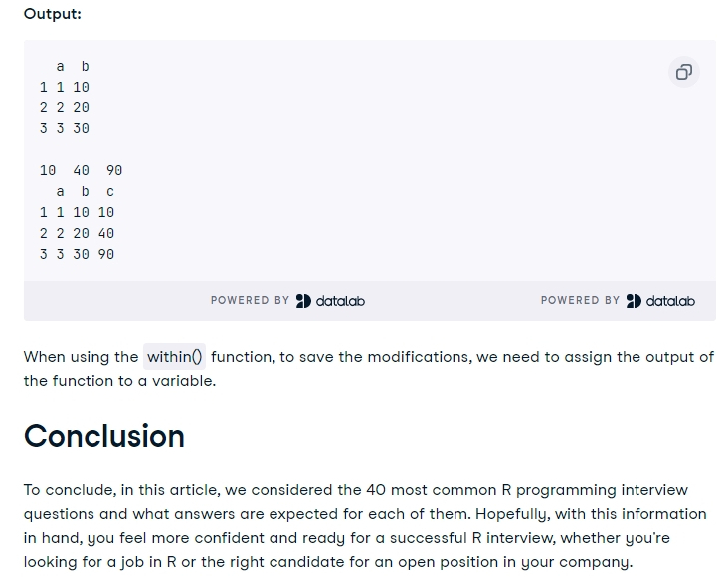
Task: Click the Conclusion heading
Action: click(x=104, y=436)
